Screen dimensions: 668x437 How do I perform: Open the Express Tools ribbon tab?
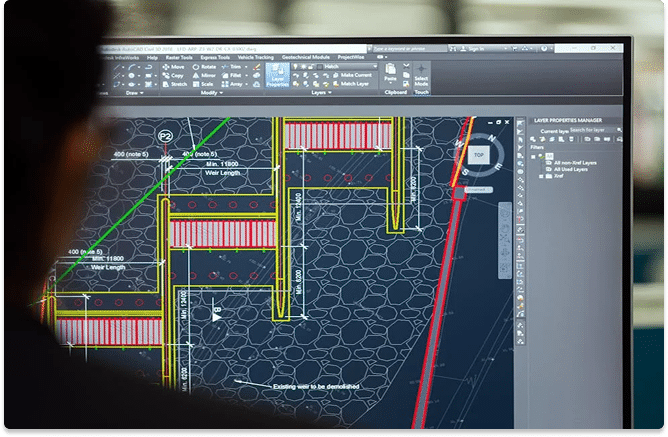point(215,57)
